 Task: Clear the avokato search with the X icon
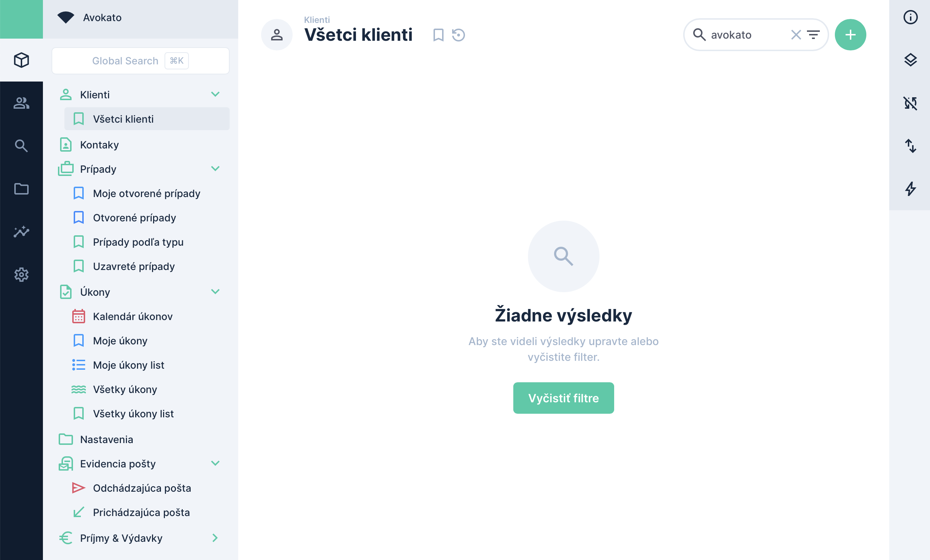click(x=796, y=35)
